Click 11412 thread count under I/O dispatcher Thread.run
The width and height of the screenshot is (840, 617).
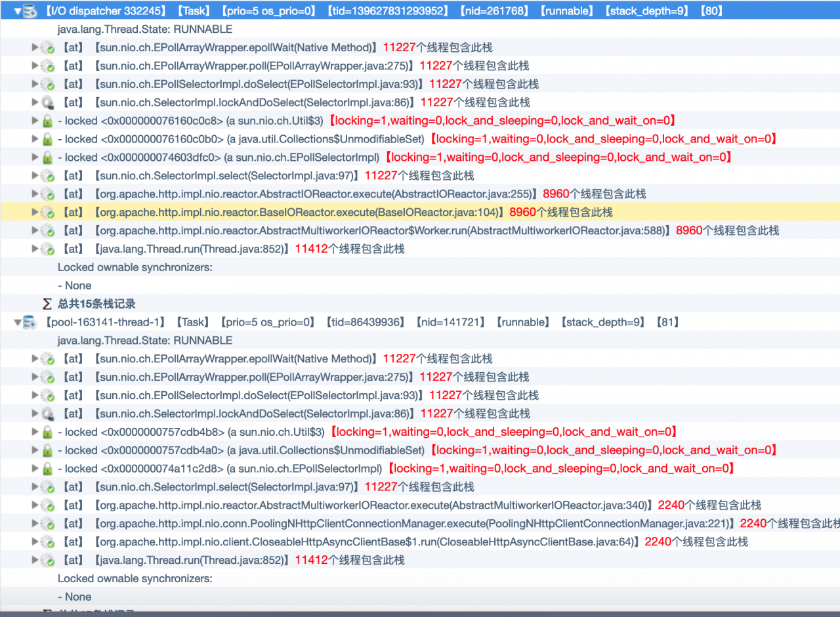(x=311, y=249)
